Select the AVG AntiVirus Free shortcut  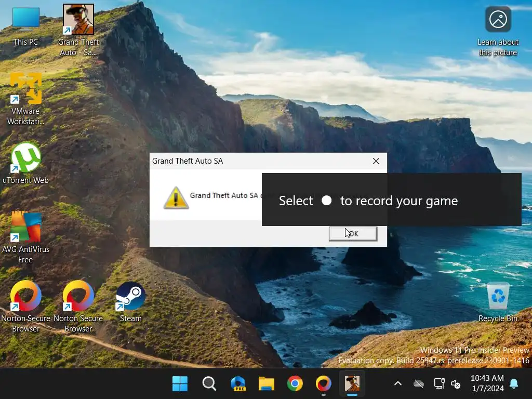click(26, 237)
